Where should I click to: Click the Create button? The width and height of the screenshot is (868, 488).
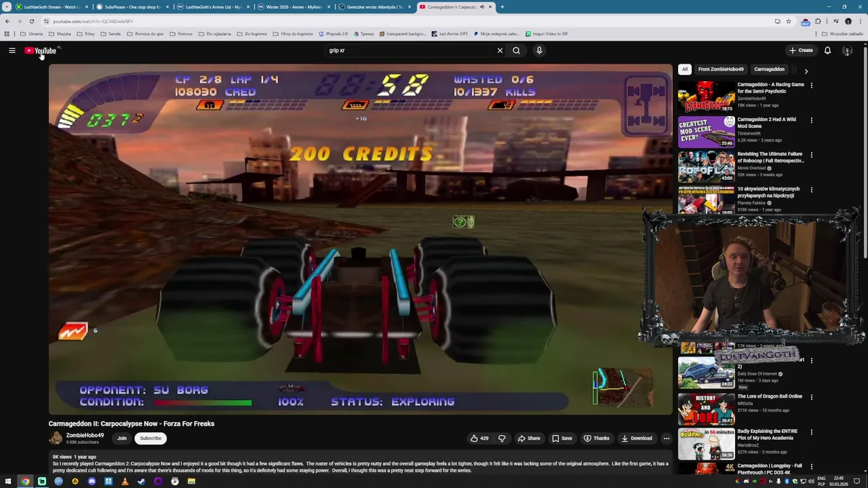[x=801, y=50]
